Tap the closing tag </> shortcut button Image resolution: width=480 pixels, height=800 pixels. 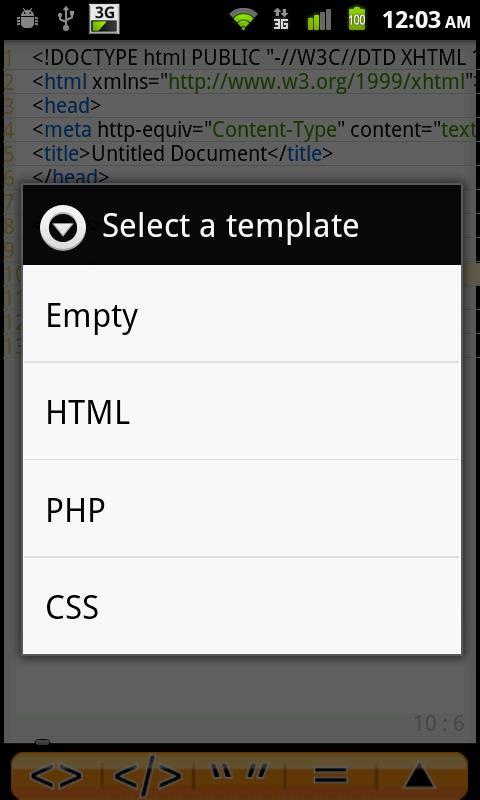point(147,776)
